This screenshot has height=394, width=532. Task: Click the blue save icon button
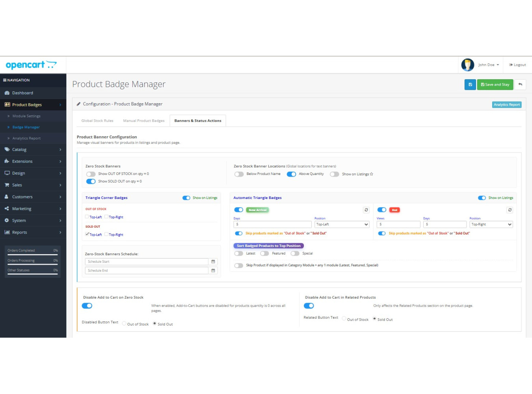470,85
